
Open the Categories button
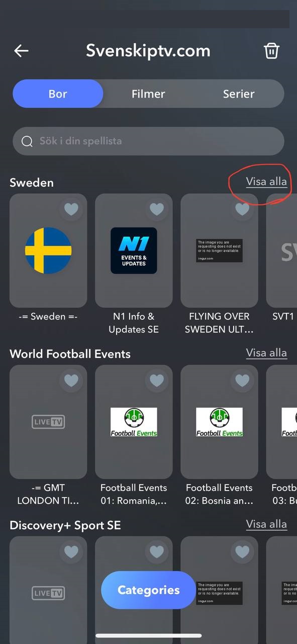click(x=148, y=590)
